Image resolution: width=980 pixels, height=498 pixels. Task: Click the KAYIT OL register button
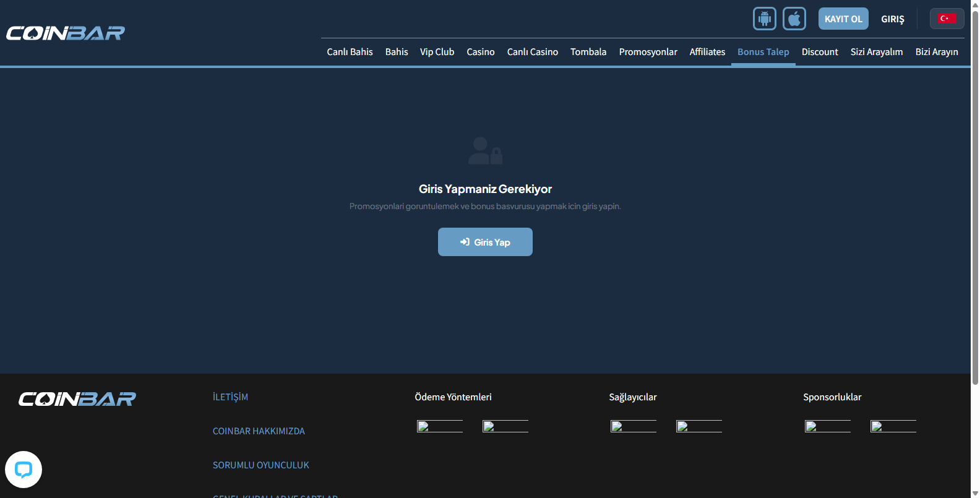843,19
